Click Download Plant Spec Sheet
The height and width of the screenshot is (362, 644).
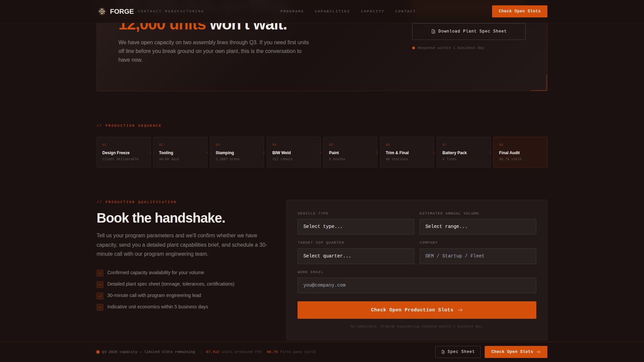coord(469,31)
